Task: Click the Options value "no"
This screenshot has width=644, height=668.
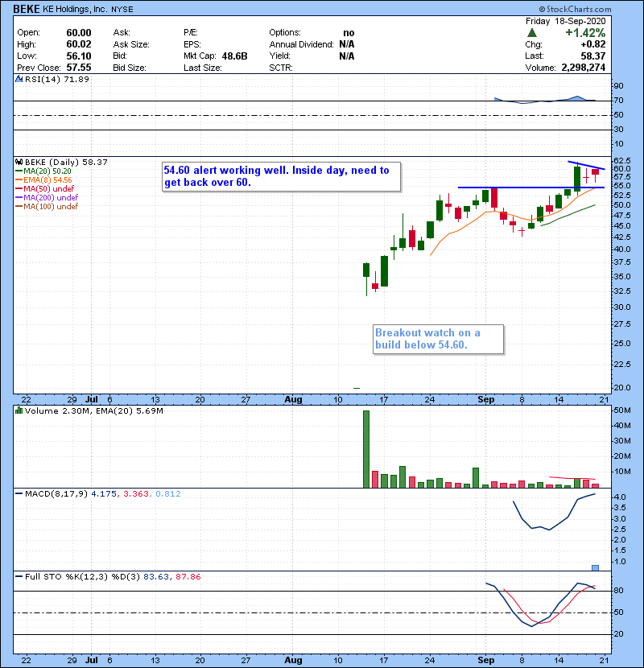Action: [349, 33]
